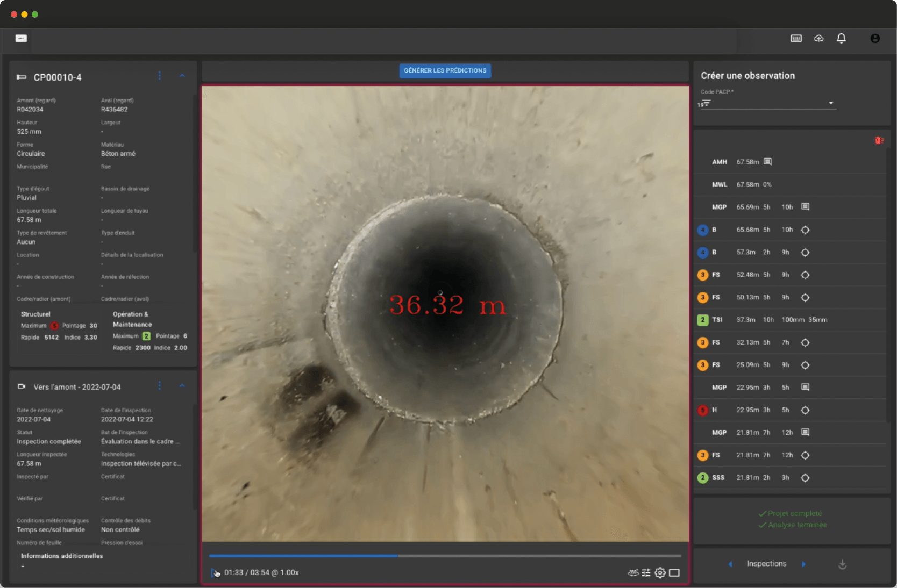Open the user account profile icon
Viewport: 897px width, 588px height.
click(875, 39)
